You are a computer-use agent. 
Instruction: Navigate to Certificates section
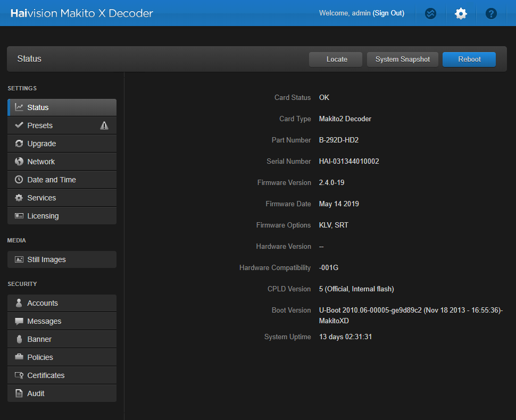coord(46,375)
